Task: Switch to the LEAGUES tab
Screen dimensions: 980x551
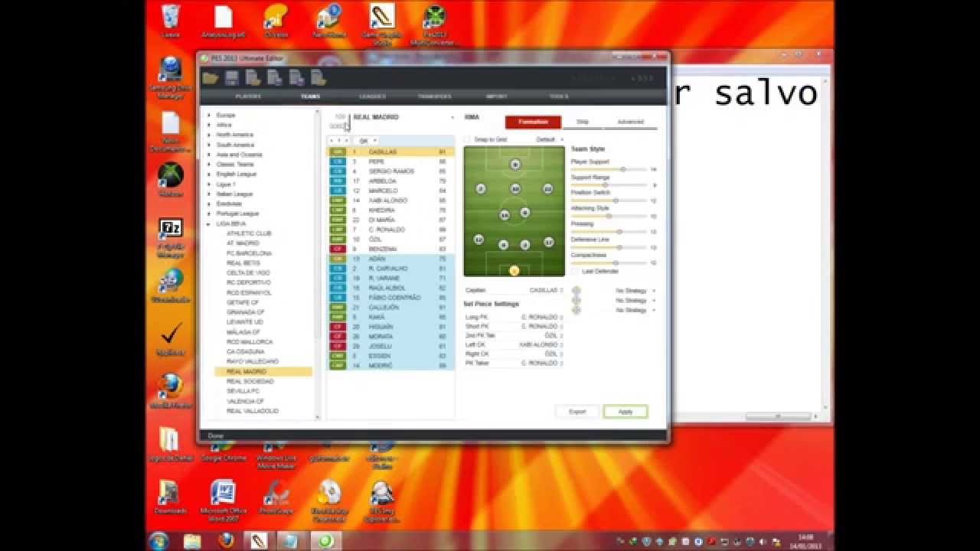Action: point(372,96)
